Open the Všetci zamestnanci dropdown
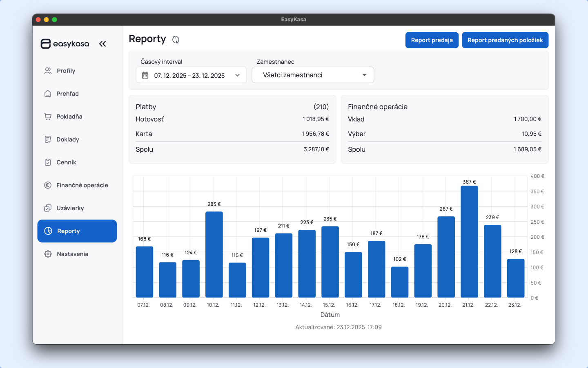The width and height of the screenshot is (588, 368). (x=313, y=75)
